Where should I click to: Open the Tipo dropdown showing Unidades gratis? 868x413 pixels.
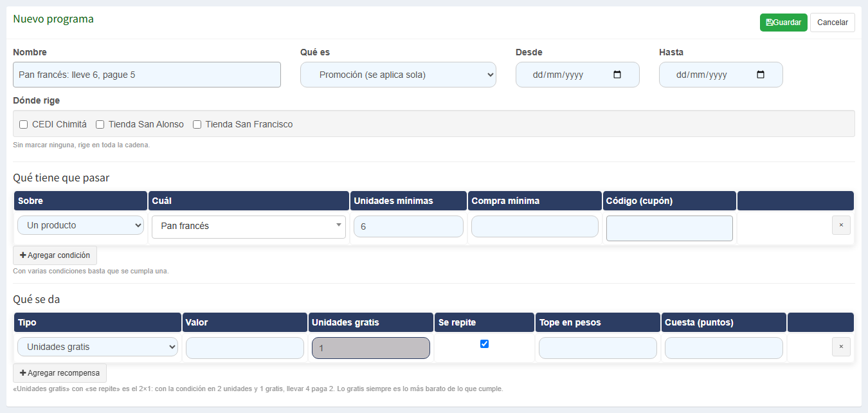point(98,347)
